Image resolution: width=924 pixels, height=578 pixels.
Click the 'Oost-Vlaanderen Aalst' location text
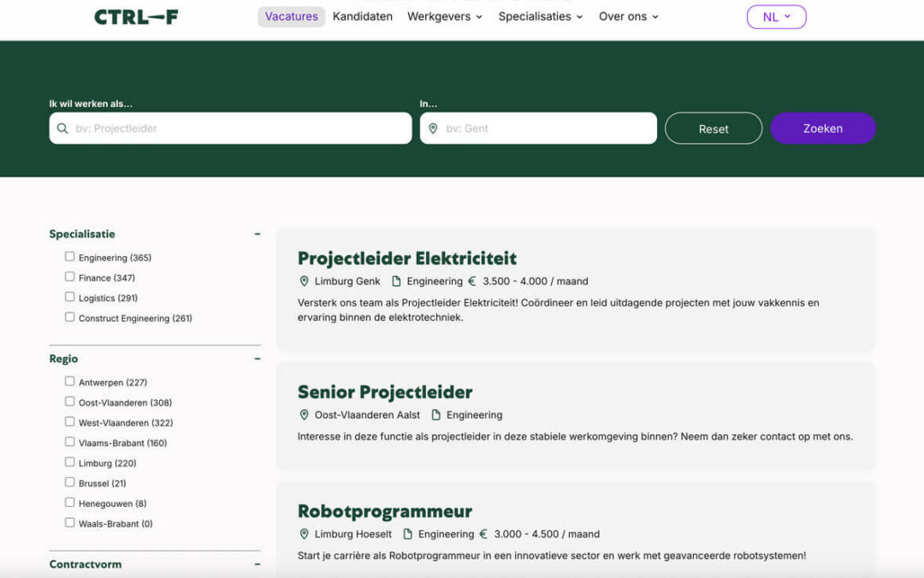367,415
